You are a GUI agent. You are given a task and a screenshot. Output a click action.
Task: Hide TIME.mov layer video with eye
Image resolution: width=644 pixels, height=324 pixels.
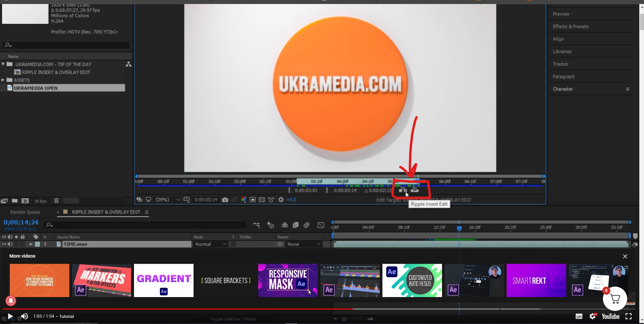coord(4,244)
